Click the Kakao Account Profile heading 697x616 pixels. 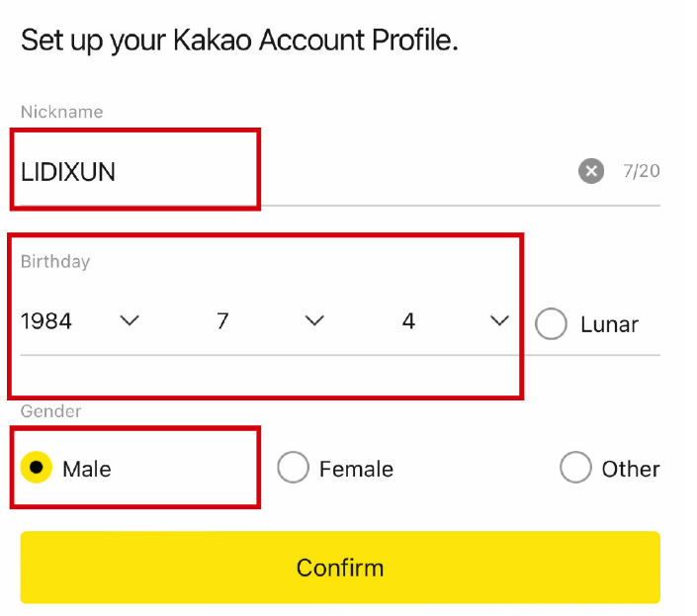pos(239,41)
